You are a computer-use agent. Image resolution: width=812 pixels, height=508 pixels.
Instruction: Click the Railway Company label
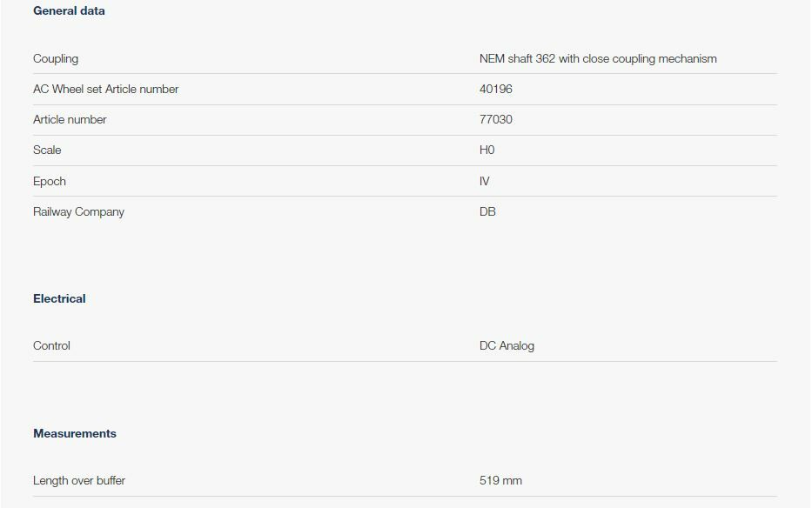(x=78, y=212)
